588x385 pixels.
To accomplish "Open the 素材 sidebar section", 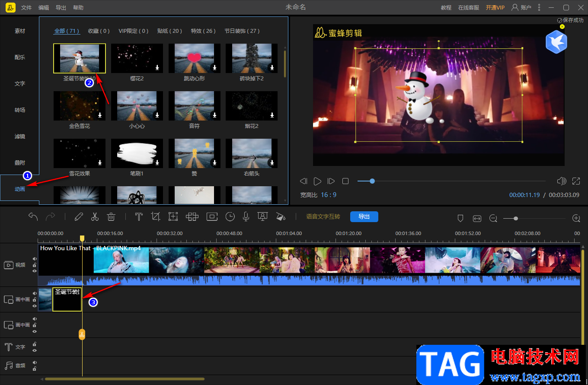I will [x=20, y=31].
